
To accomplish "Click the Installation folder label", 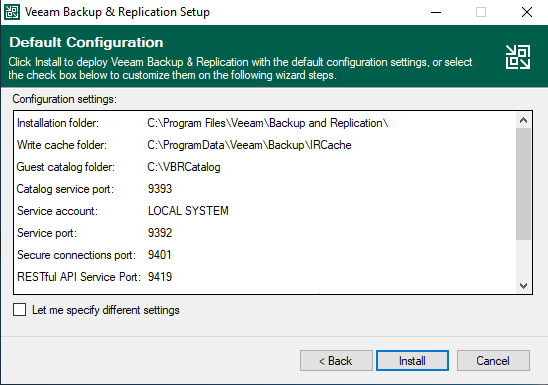I will point(58,123).
